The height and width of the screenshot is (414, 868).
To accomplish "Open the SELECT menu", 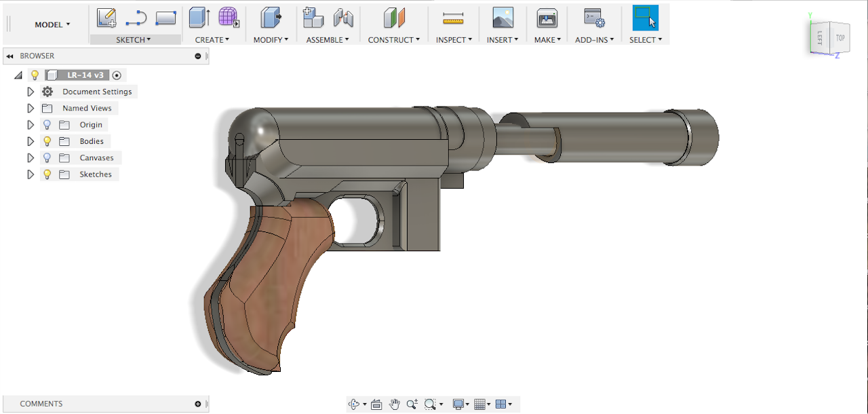I will [646, 40].
